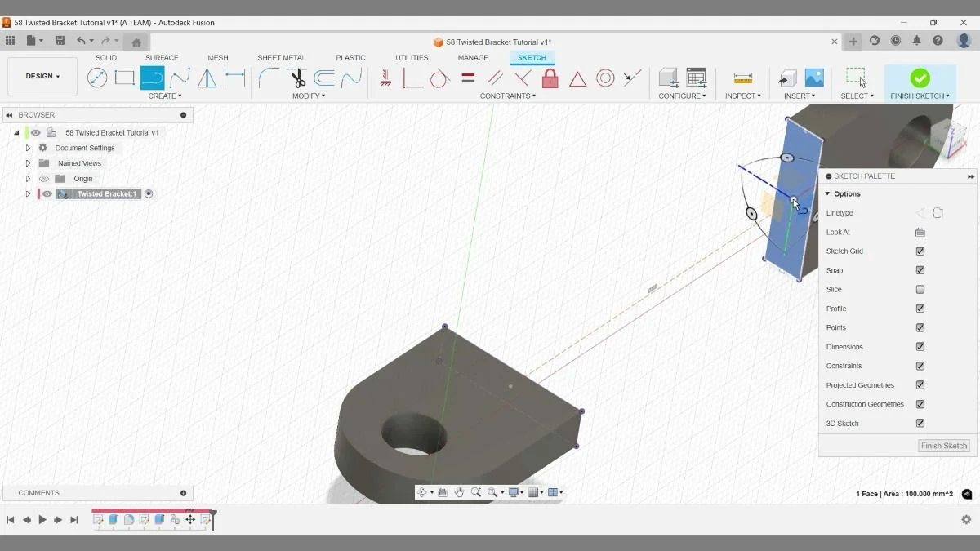This screenshot has height=551, width=980.
Task: Activate the Pan tool
Action: coord(461,492)
